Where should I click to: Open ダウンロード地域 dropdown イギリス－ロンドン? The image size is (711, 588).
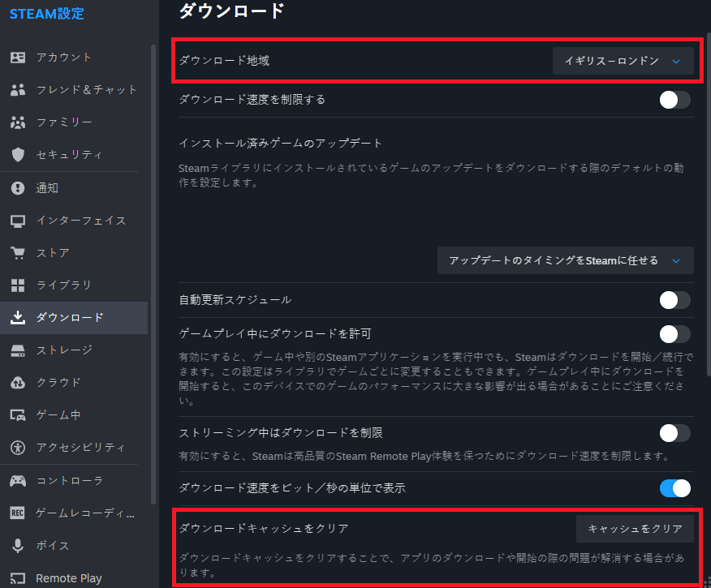[x=623, y=61]
